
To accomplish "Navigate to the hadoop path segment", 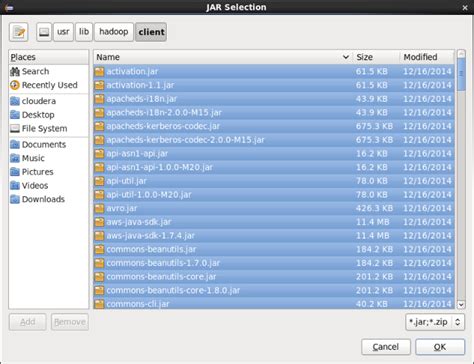I will [114, 32].
